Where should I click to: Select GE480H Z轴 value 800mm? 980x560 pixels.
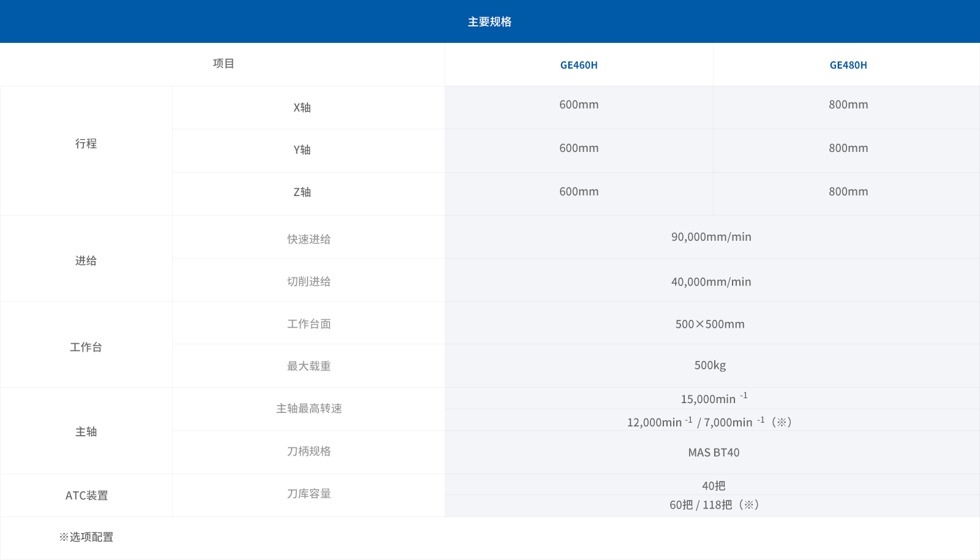(848, 192)
